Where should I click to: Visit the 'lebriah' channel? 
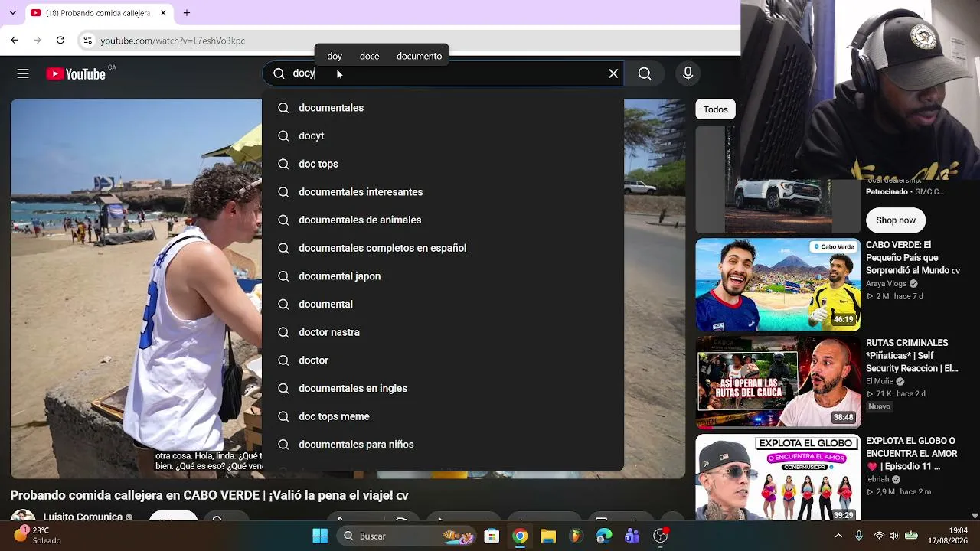(877, 479)
